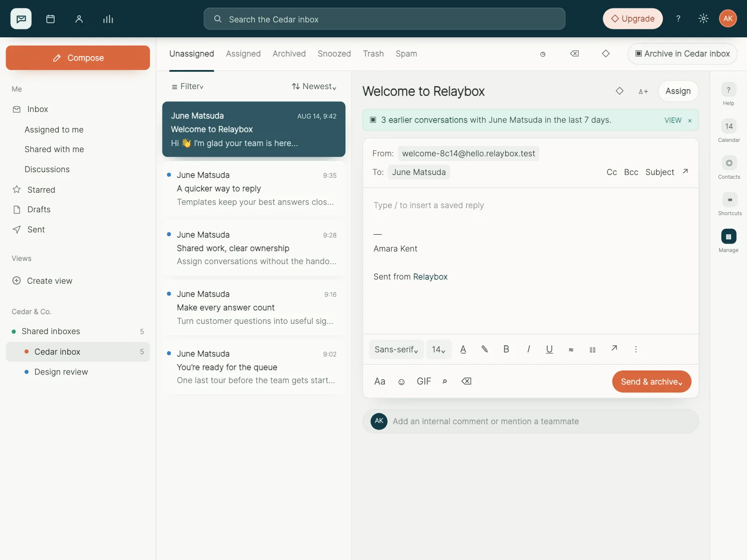This screenshot has height=560, width=747.
Task: Open the calendar icon in top bar
Action: click(x=50, y=19)
